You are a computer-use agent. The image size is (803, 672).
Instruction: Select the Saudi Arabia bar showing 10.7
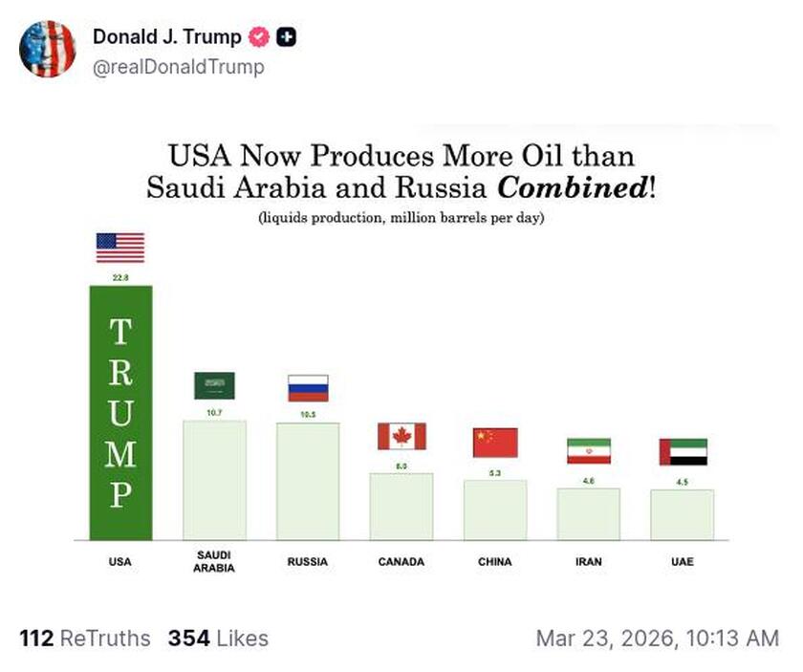pyautogui.click(x=213, y=478)
